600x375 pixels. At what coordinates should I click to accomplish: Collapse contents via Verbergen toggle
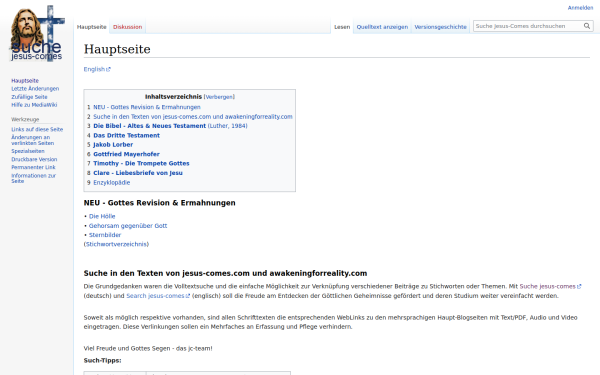219,97
